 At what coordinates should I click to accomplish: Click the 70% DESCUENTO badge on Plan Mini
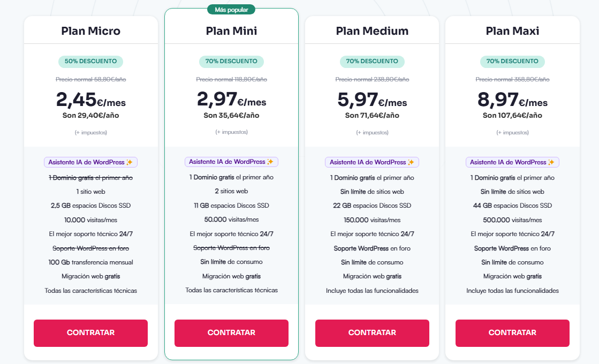pyautogui.click(x=231, y=62)
